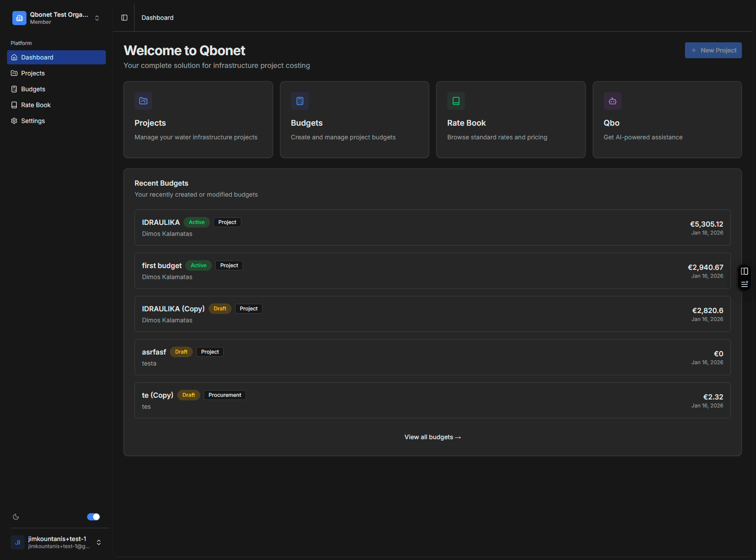Click 'Dimos Kalamatas' under IDRAULIKA (Copy)

[x=167, y=320]
